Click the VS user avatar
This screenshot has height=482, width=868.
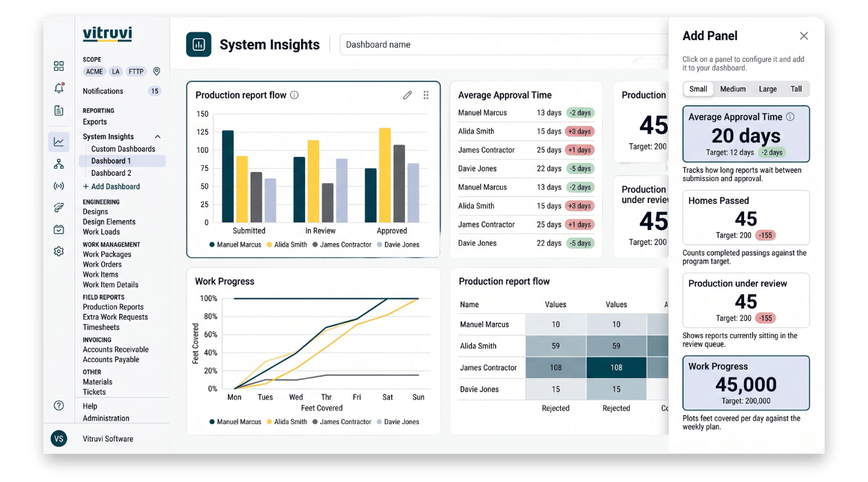[59, 439]
